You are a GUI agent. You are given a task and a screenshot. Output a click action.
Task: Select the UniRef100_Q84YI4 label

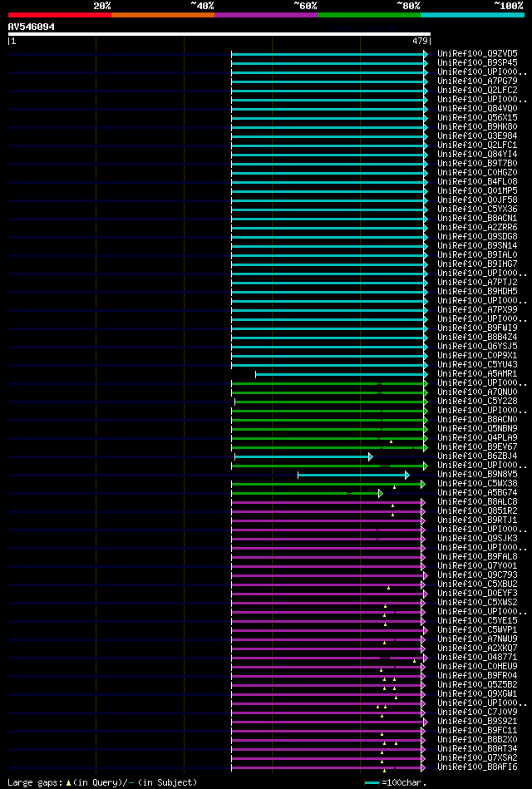(478, 154)
